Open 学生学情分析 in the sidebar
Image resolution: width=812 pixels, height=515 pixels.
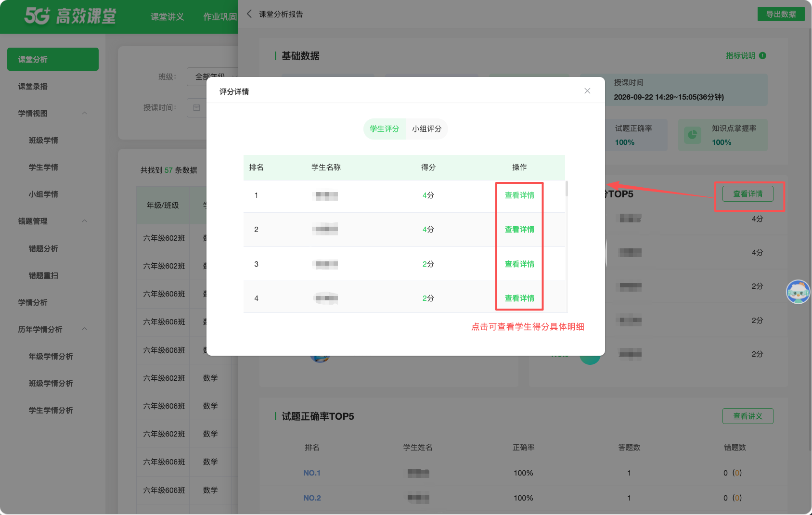(x=51, y=411)
